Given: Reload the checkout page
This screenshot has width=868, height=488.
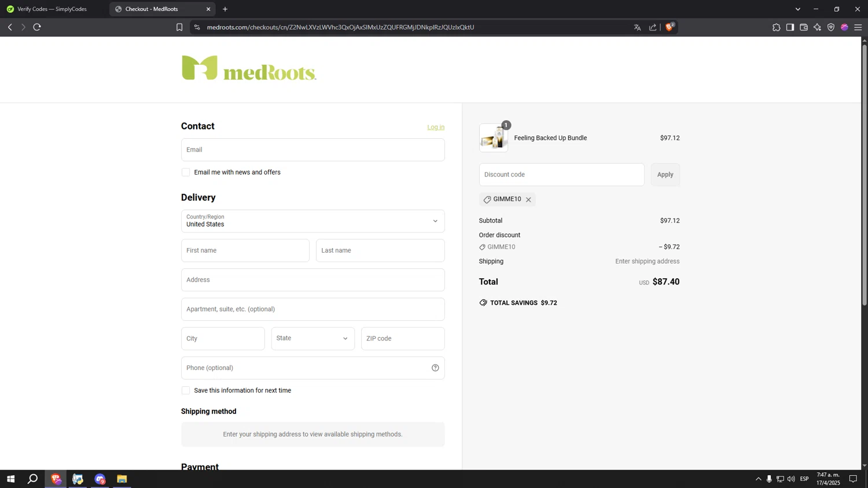Looking at the screenshot, I should (x=37, y=27).
